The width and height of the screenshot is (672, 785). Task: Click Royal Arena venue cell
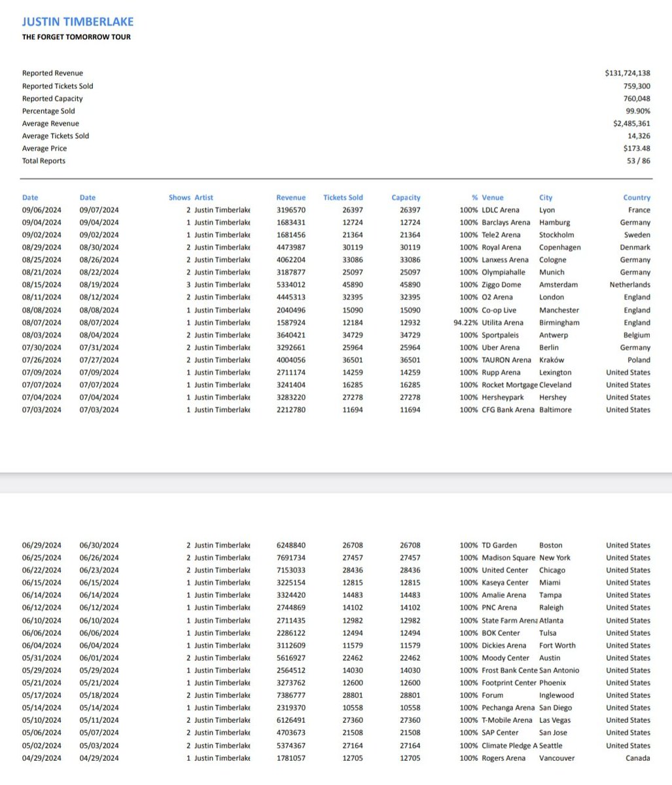pos(502,247)
